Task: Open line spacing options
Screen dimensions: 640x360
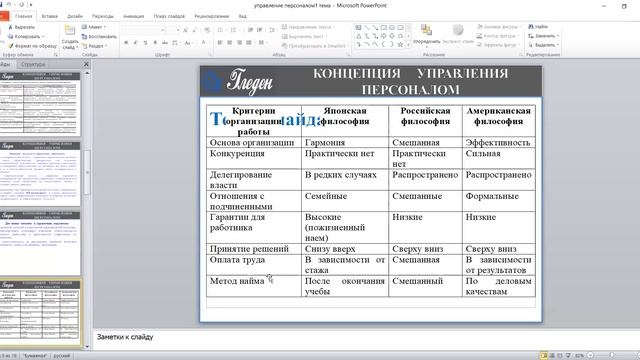Action: [272, 30]
